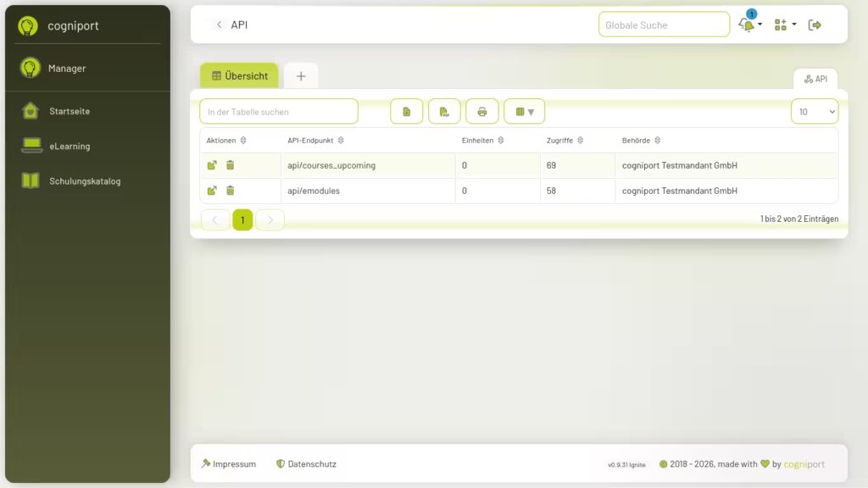This screenshot has height=488, width=868.
Task: Select page 1 in pagination
Action: click(242, 219)
